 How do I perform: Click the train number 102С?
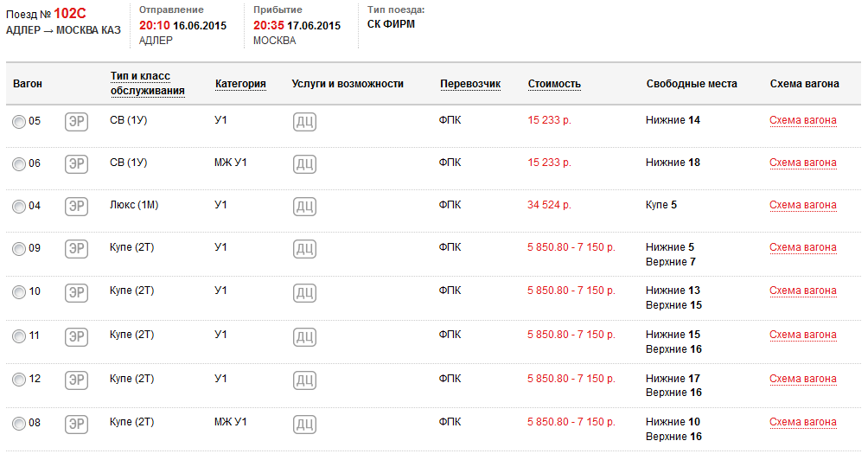pos(70,13)
